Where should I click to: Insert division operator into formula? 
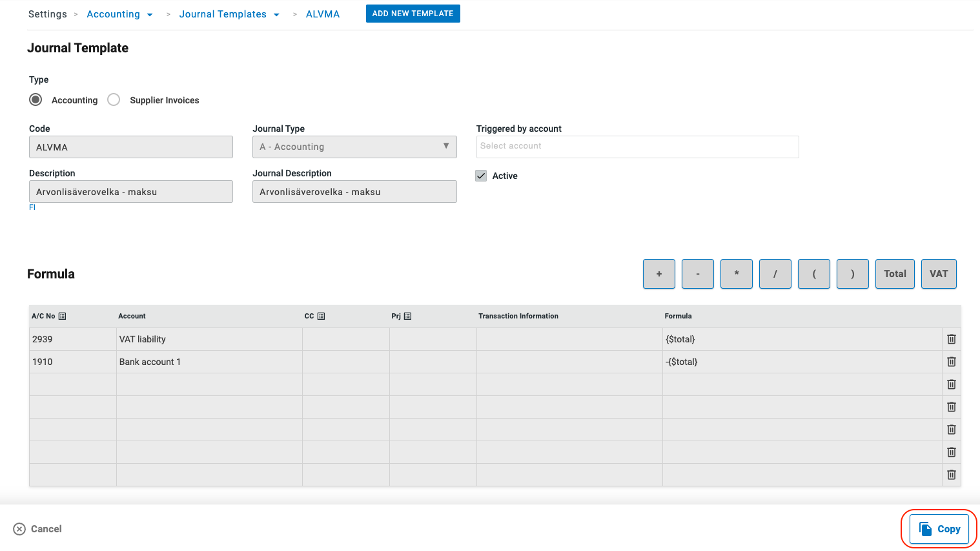pyautogui.click(x=775, y=274)
